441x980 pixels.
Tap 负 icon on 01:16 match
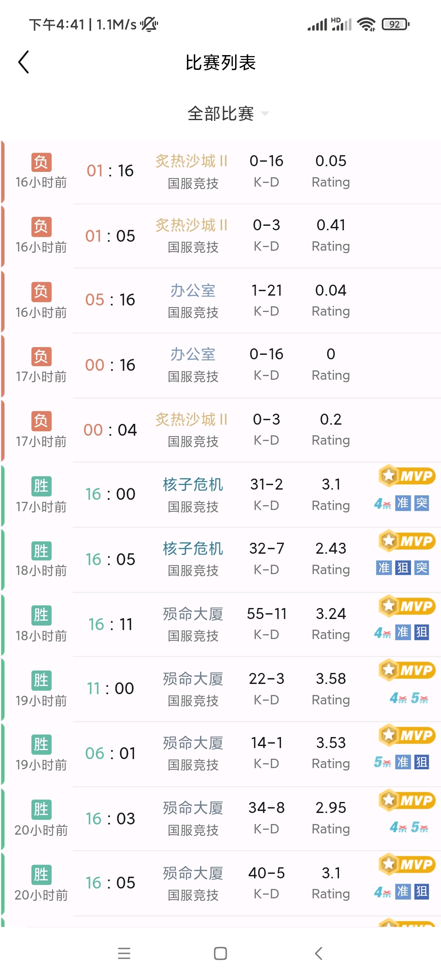click(42, 162)
